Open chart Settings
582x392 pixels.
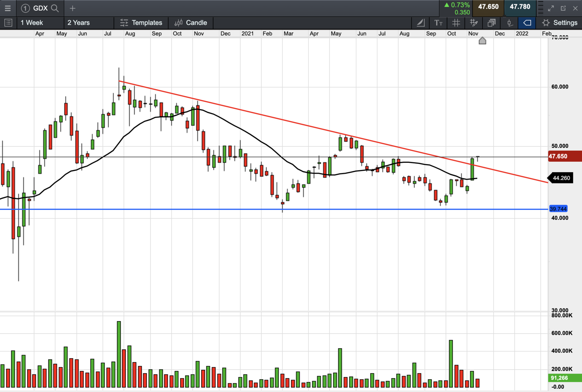click(x=559, y=23)
